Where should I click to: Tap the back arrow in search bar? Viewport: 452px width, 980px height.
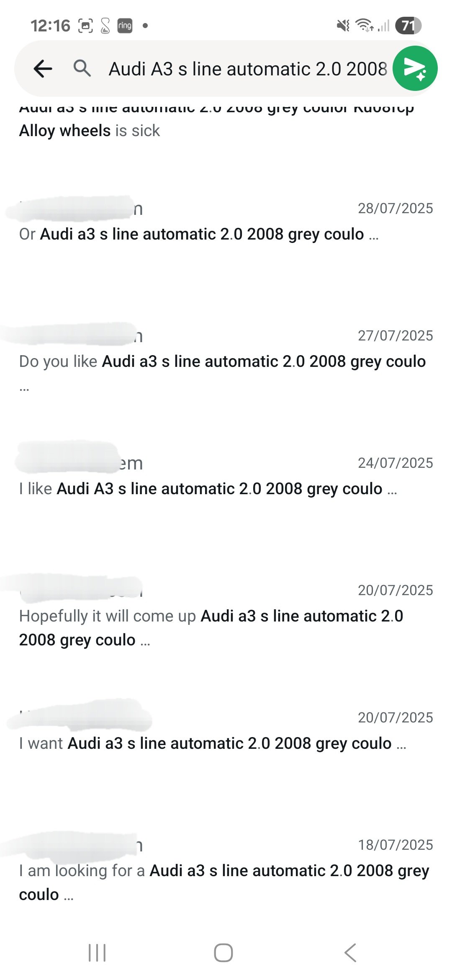pyautogui.click(x=43, y=69)
